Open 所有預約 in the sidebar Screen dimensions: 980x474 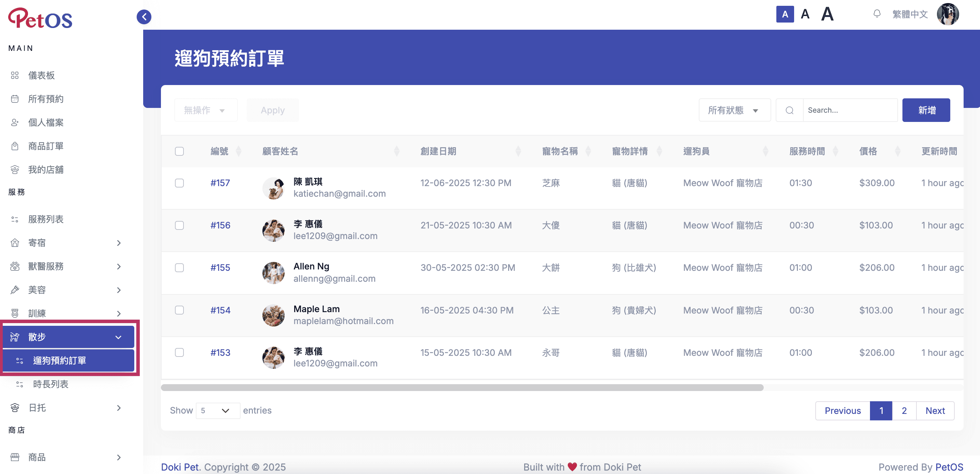coord(46,99)
